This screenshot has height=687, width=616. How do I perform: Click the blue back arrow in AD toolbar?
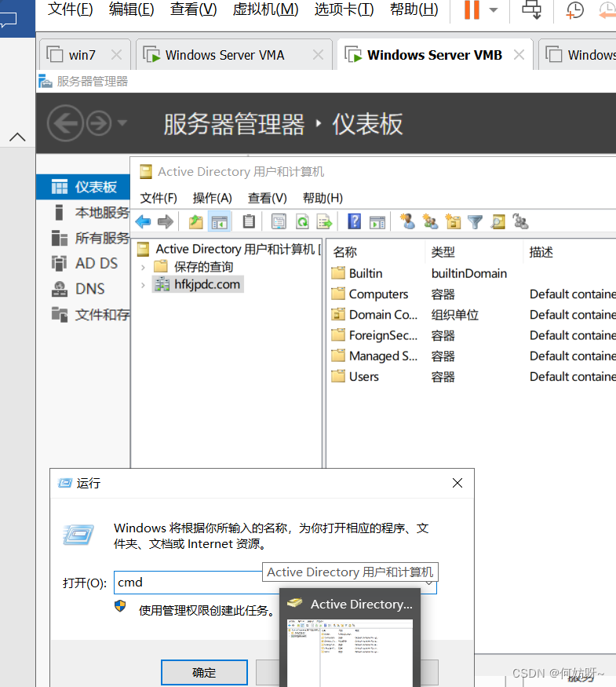[143, 221]
